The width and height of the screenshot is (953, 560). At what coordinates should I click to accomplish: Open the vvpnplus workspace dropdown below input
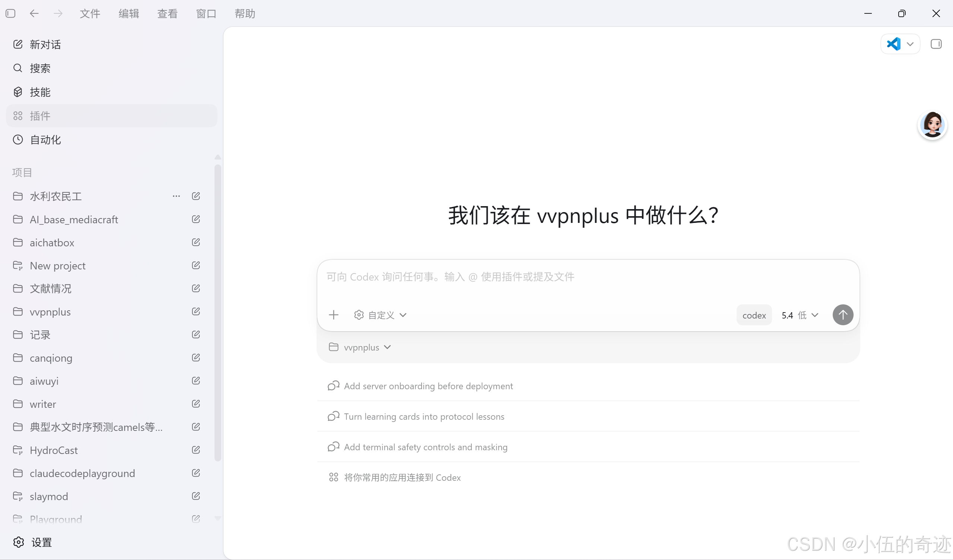click(x=360, y=347)
